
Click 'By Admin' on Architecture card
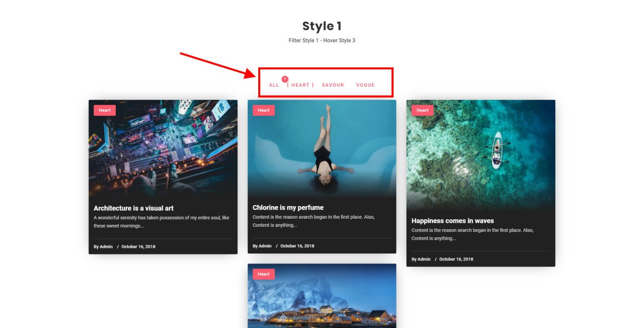[103, 247]
